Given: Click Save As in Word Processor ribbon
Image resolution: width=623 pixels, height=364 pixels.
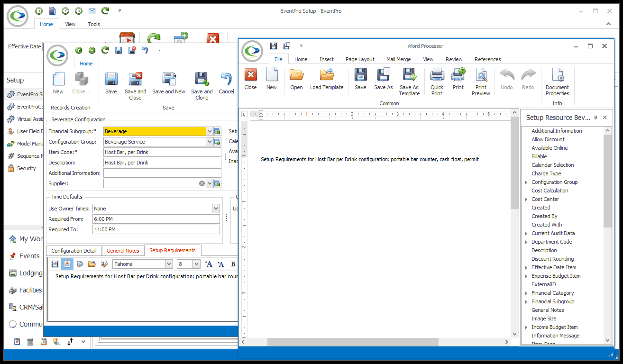Looking at the screenshot, I should [x=383, y=79].
